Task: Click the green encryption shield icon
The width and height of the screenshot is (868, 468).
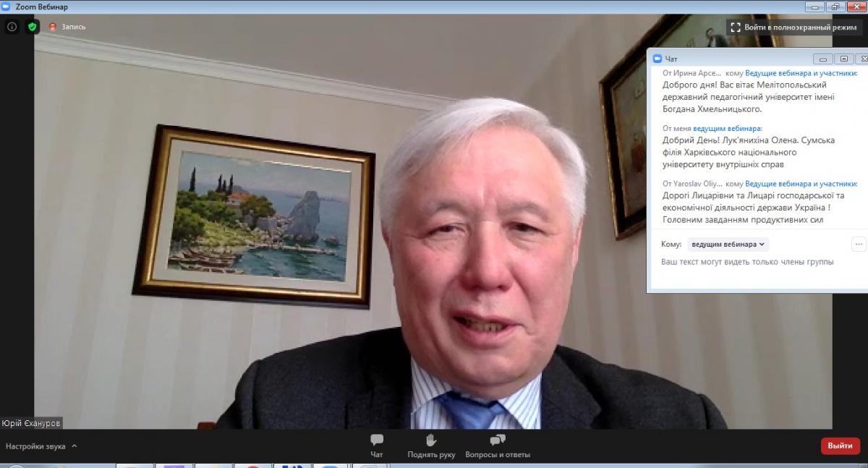Action: pos(33,27)
